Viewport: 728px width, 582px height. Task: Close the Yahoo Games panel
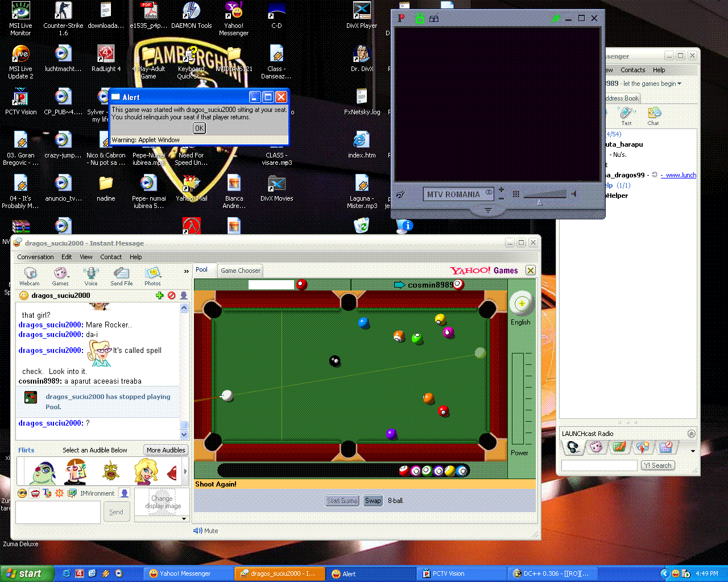click(x=530, y=271)
